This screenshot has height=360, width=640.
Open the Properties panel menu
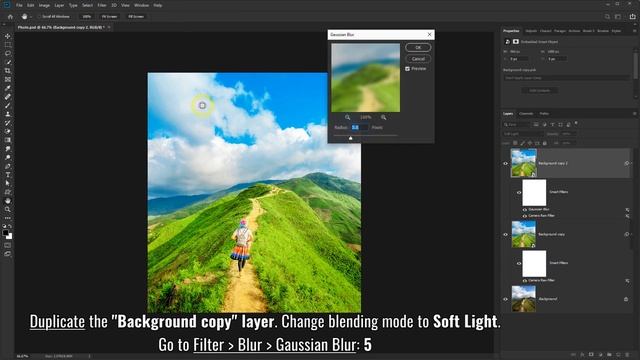pyautogui.click(x=634, y=31)
